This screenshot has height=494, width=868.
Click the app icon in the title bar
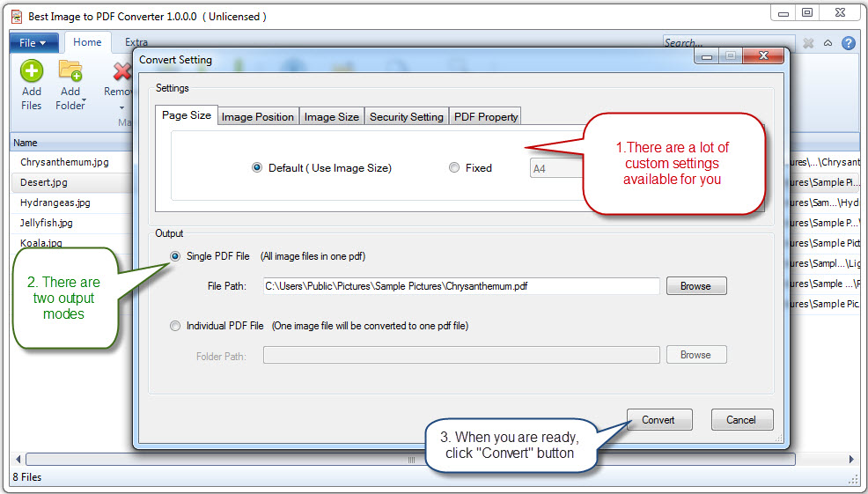tap(17, 17)
